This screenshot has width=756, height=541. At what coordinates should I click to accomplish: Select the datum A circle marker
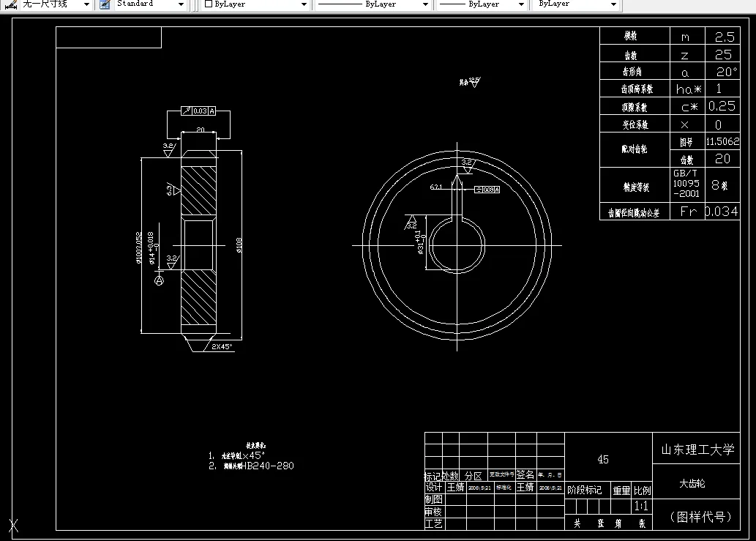tap(159, 280)
